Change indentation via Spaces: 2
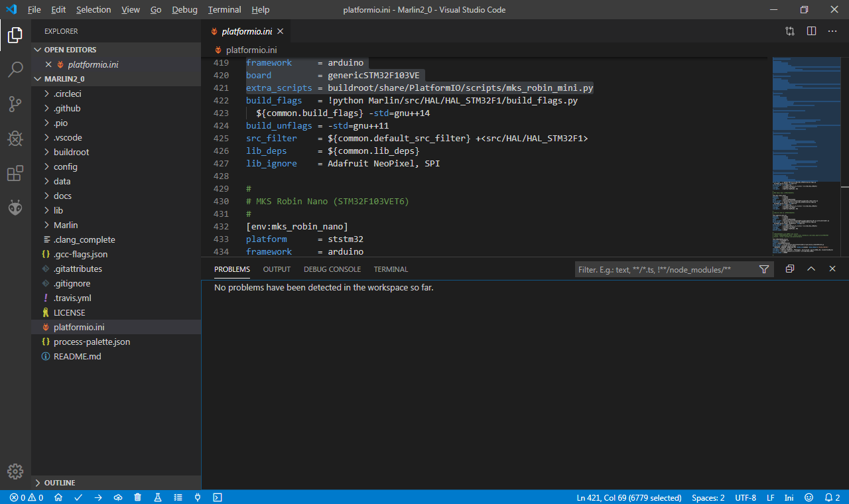This screenshot has width=849, height=504. tap(708, 497)
